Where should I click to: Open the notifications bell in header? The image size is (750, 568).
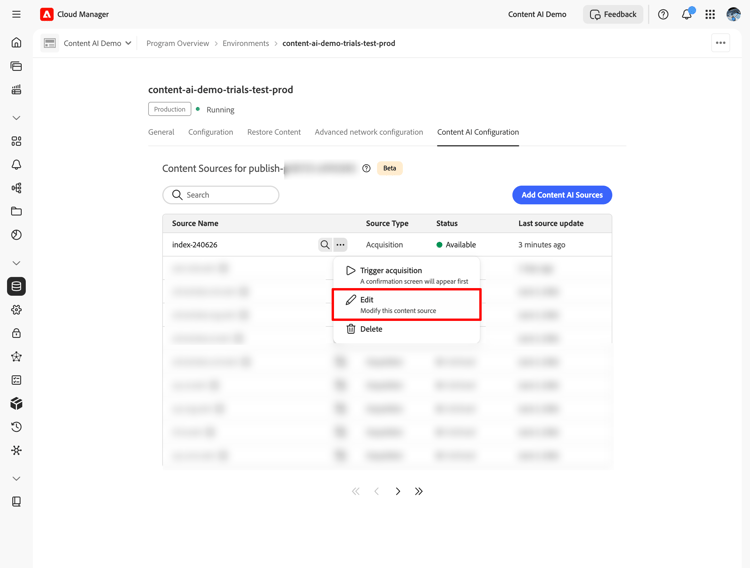pyautogui.click(x=687, y=14)
